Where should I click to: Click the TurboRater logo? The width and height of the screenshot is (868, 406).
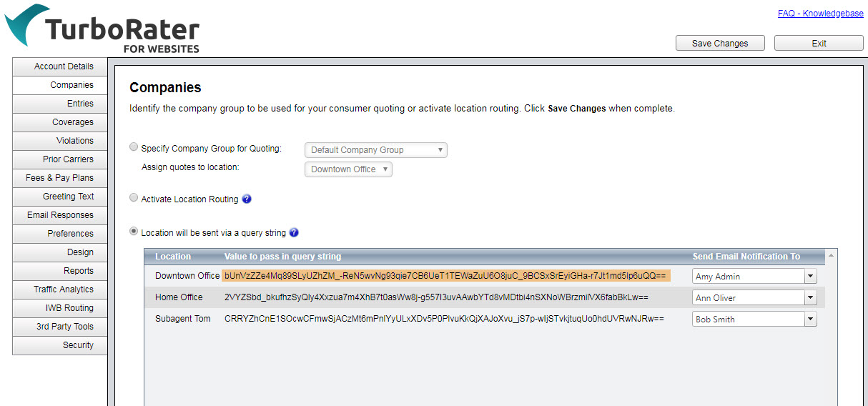(x=103, y=29)
